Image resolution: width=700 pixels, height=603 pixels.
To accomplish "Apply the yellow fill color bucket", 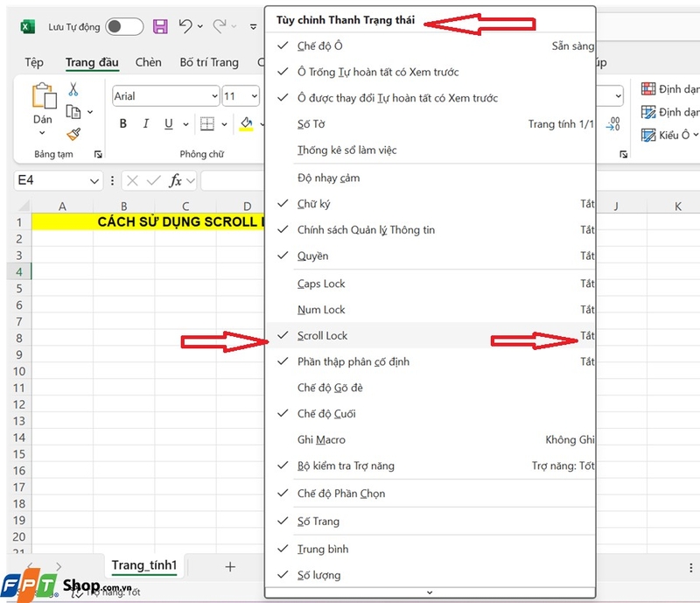I will click(246, 123).
